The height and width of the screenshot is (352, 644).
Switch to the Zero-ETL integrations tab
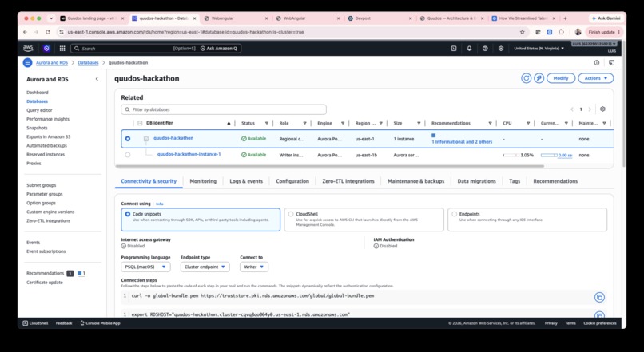(348, 181)
